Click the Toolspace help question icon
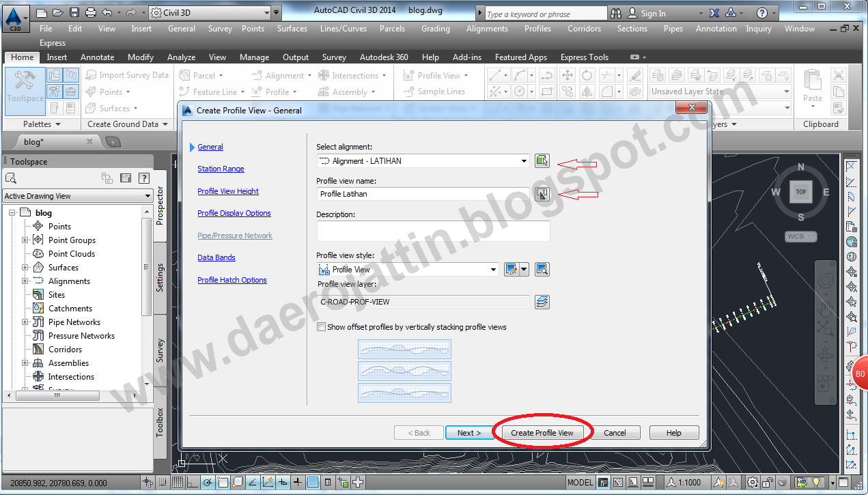 pos(143,178)
